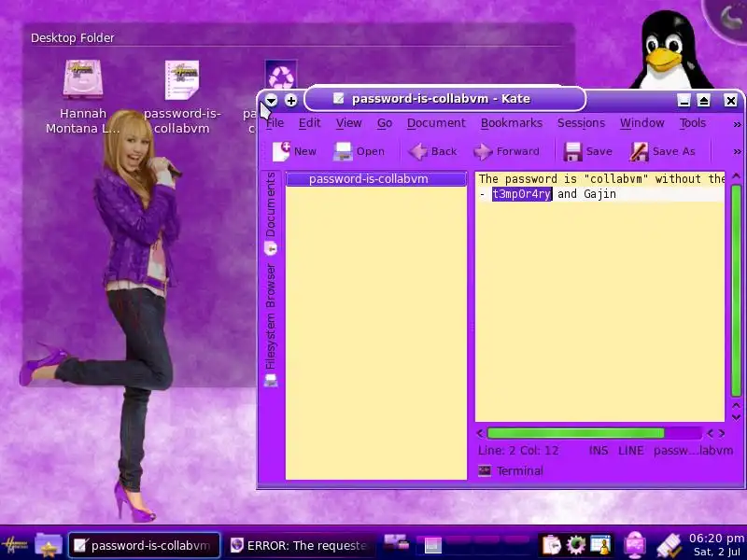Click the Open file toolbar icon
The width and height of the screenshot is (747, 560).
tap(343, 151)
